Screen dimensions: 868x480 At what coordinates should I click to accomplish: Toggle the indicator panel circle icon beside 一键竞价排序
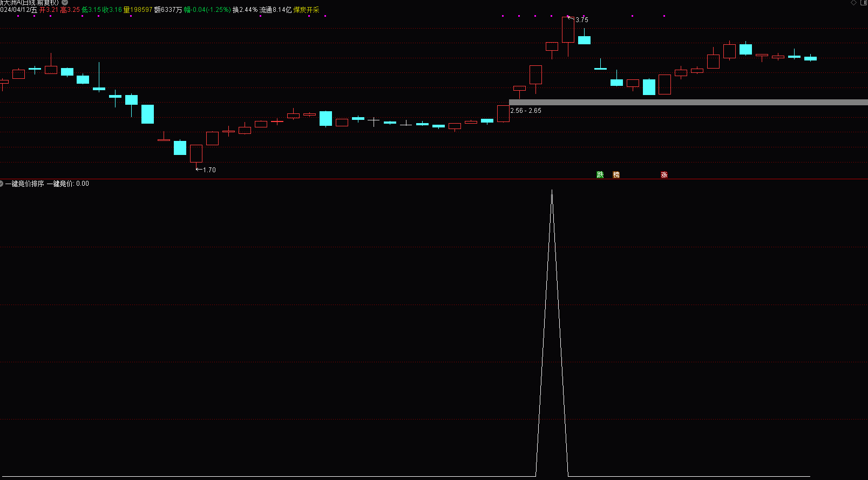(x=2, y=184)
